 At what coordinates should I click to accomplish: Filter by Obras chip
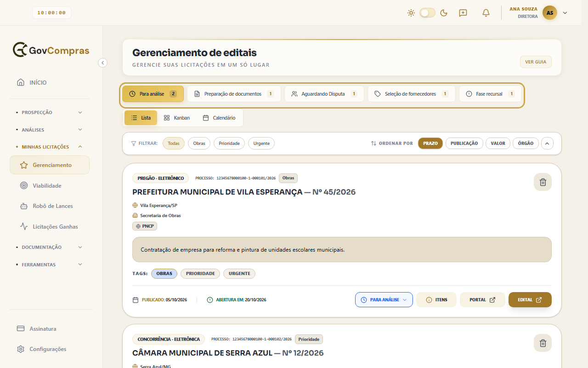tap(199, 144)
